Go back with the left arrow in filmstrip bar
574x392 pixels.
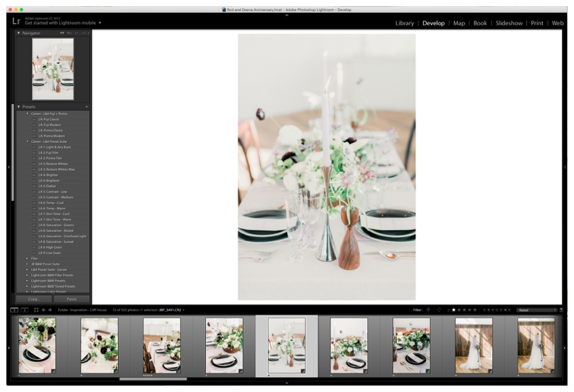(43, 310)
